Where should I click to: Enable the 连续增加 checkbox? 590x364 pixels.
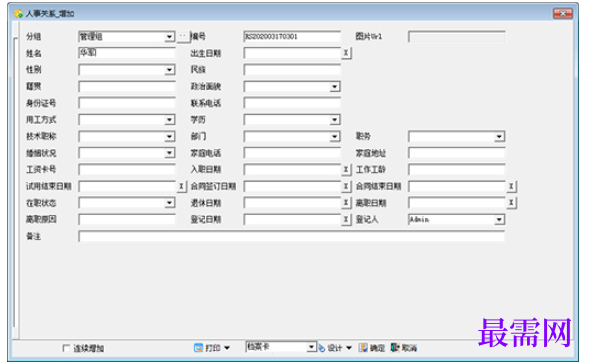point(66,348)
